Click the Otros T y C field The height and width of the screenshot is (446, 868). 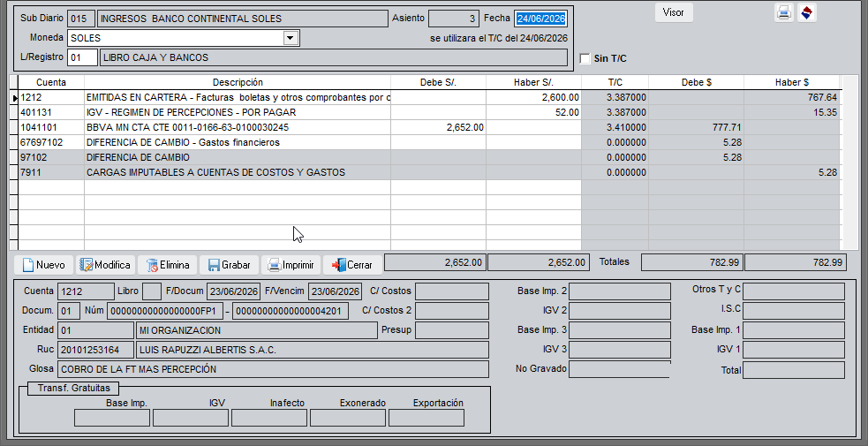tap(794, 291)
